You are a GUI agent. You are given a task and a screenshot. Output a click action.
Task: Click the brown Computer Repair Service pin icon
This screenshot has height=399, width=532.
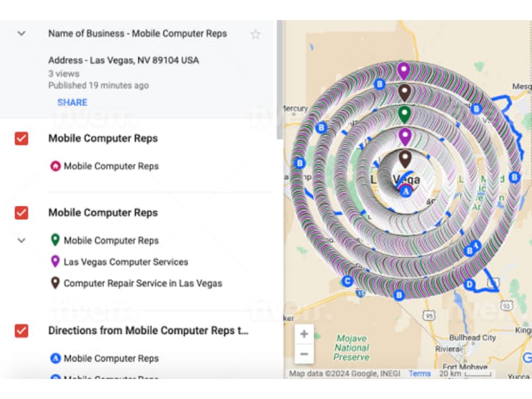55,283
